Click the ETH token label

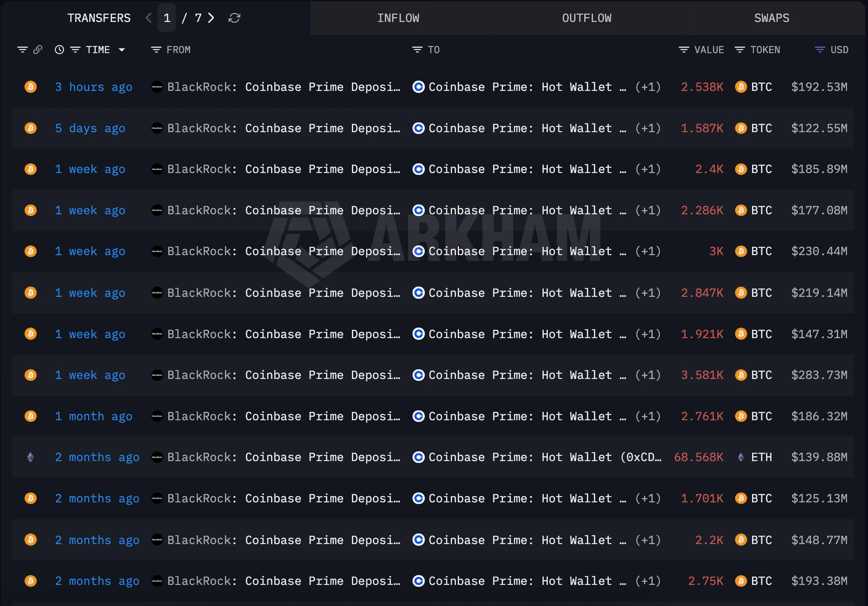[x=761, y=457]
